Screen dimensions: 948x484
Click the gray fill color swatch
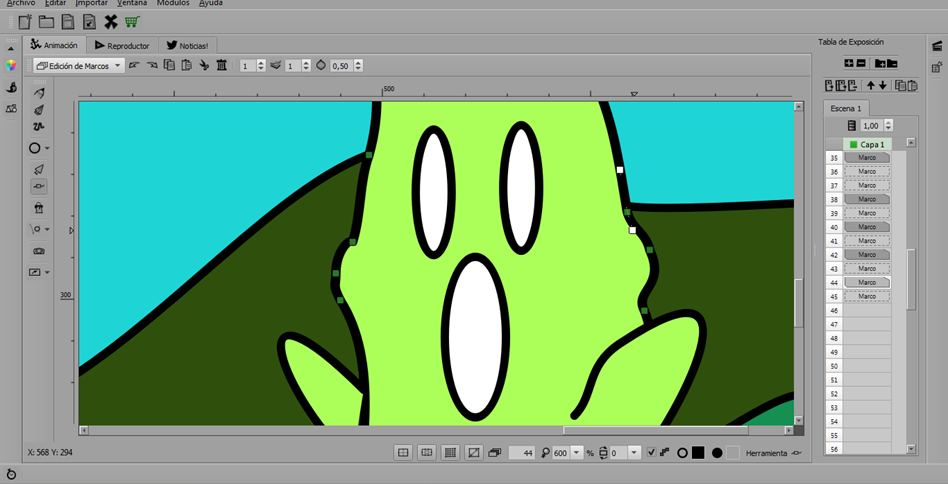click(732, 453)
